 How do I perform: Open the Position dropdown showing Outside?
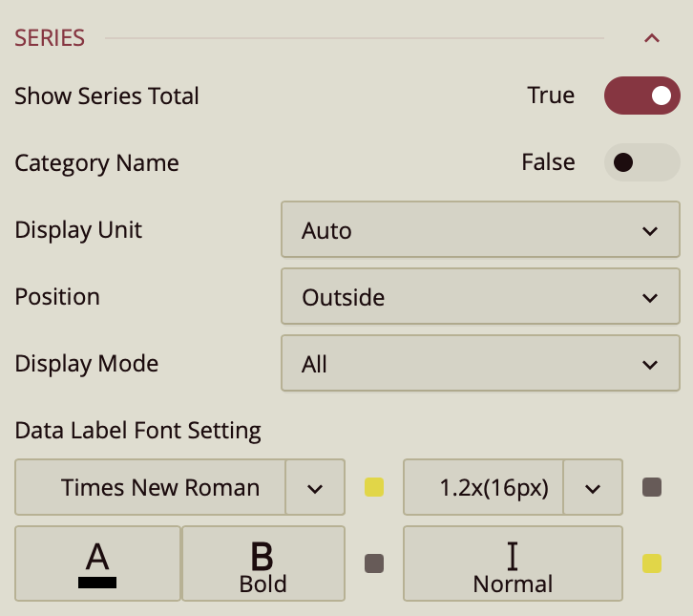coord(480,297)
